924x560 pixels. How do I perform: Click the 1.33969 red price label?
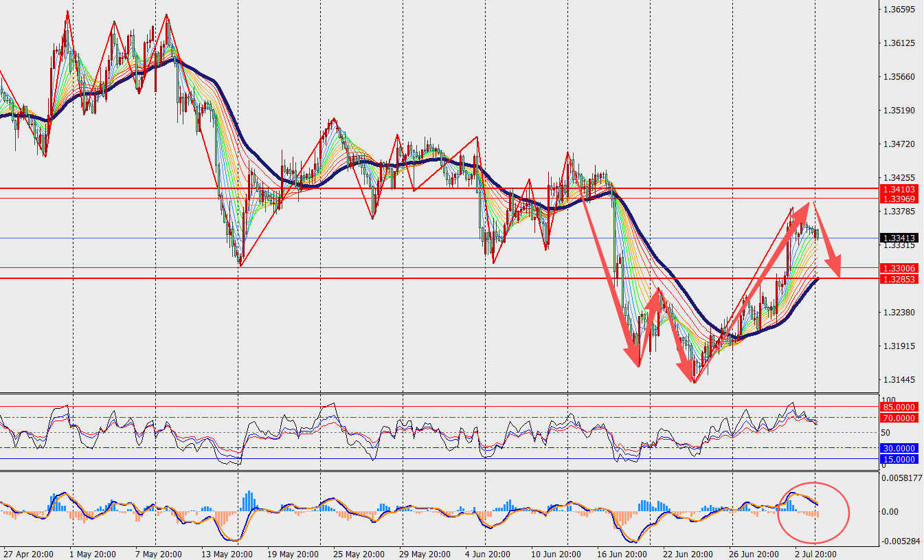tap(899, 199)
